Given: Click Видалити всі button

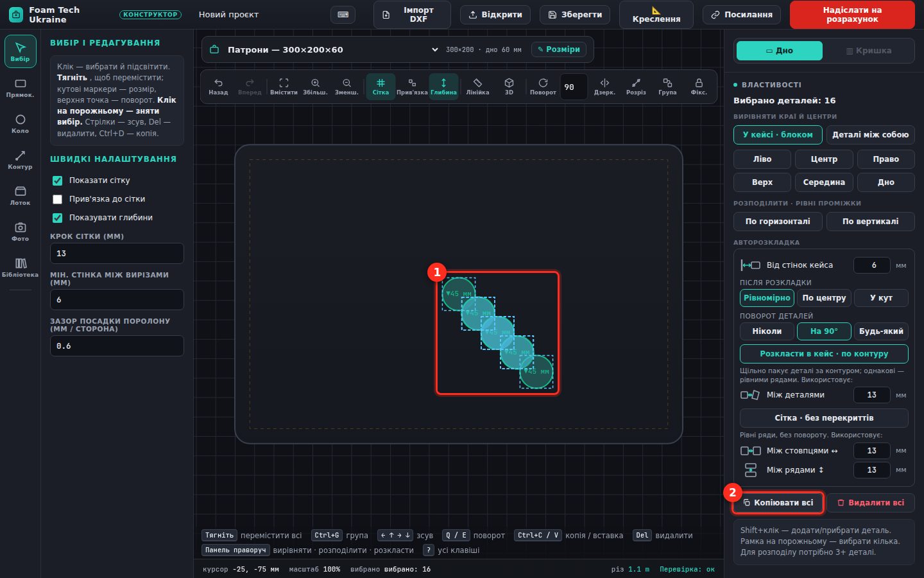Looking at the screenshot, I should (871, 503).
